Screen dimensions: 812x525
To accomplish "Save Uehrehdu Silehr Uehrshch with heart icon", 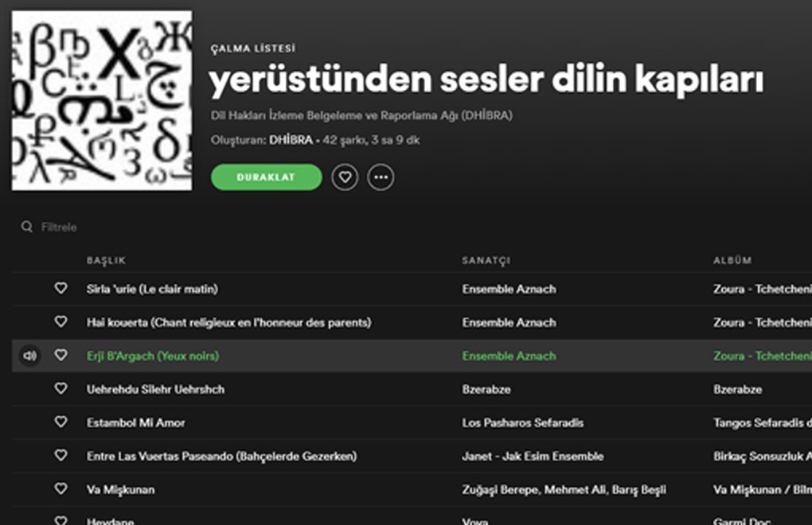I will 61,389.
